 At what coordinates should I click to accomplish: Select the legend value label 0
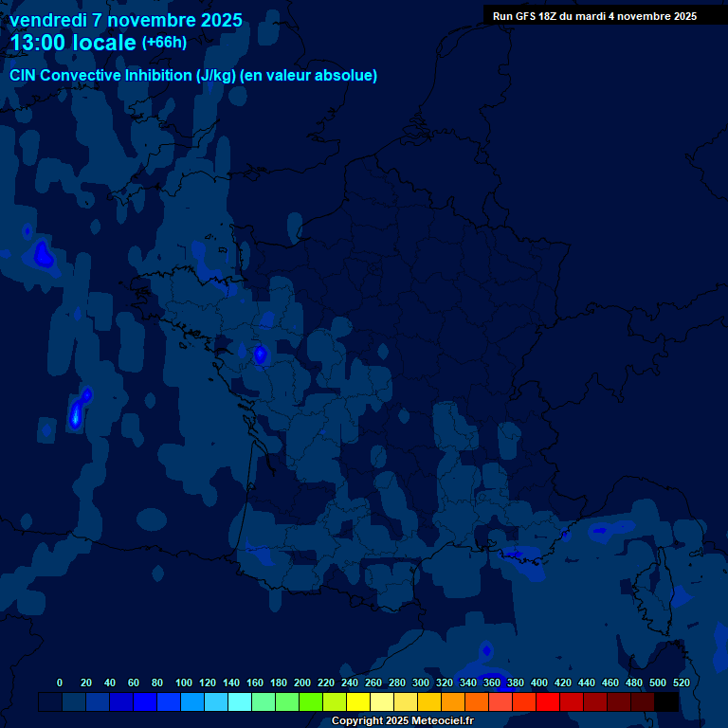point(60,682)
